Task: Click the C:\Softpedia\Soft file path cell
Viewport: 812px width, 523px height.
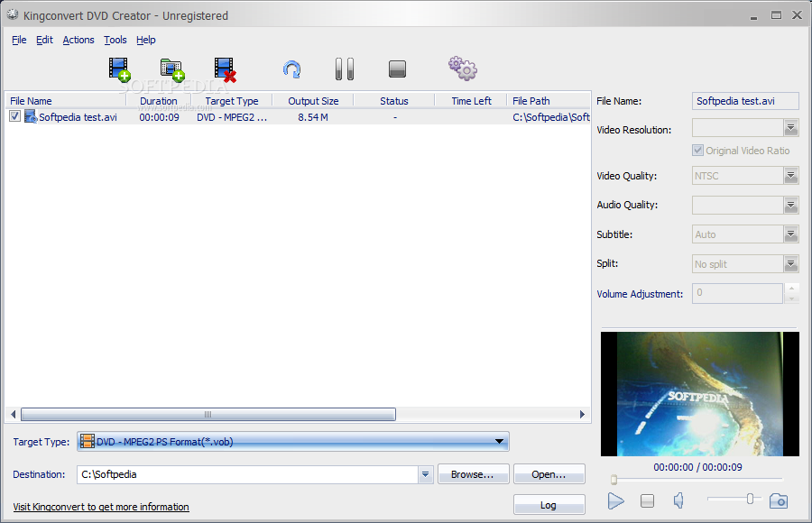Action: point(551,117)
